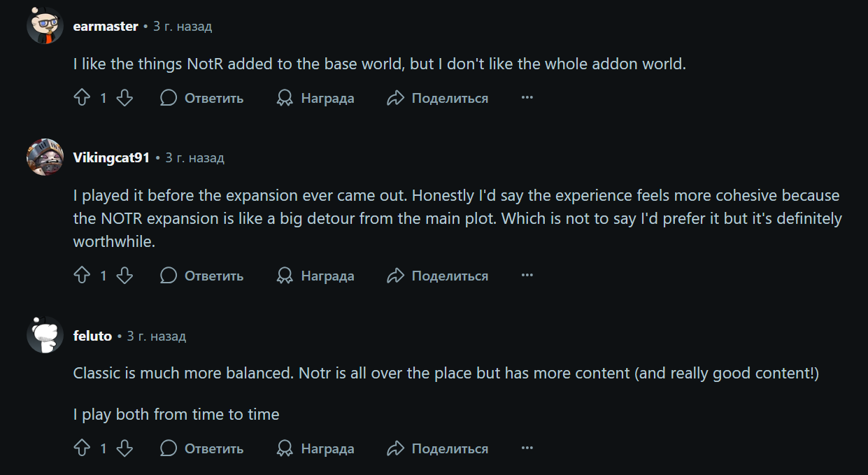The height and width of the screenshot is (475, 868).
Task: Downvote feluto's comment
Action: [124, 448]
